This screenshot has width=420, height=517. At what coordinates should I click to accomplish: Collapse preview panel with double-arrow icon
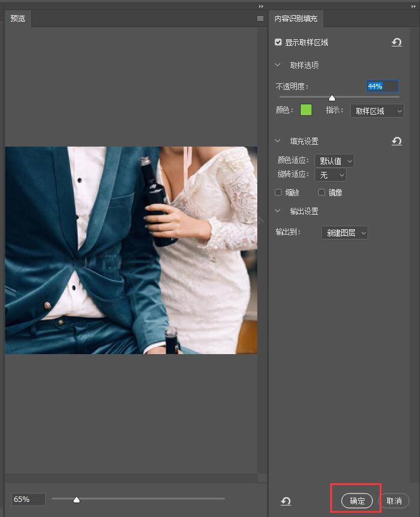(x=261, y=6)
